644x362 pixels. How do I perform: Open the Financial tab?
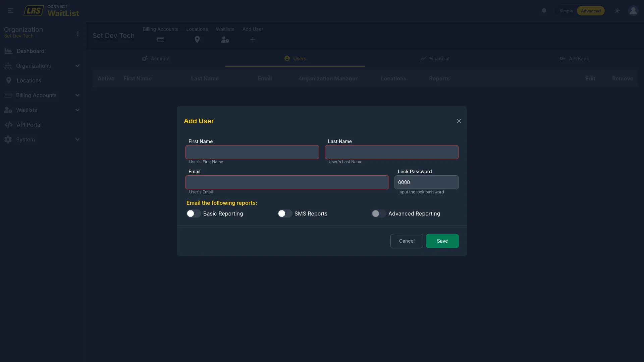click(x=435, y=59)
